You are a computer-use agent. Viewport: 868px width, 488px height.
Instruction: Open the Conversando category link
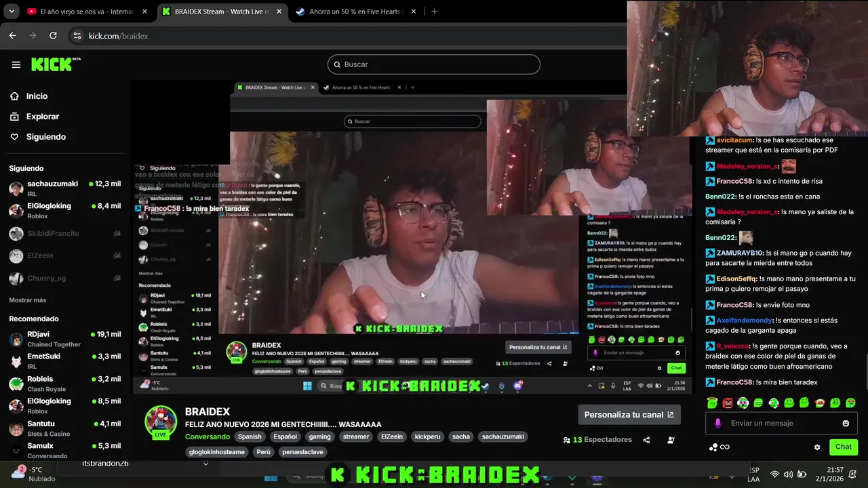(x=208, y=436)
